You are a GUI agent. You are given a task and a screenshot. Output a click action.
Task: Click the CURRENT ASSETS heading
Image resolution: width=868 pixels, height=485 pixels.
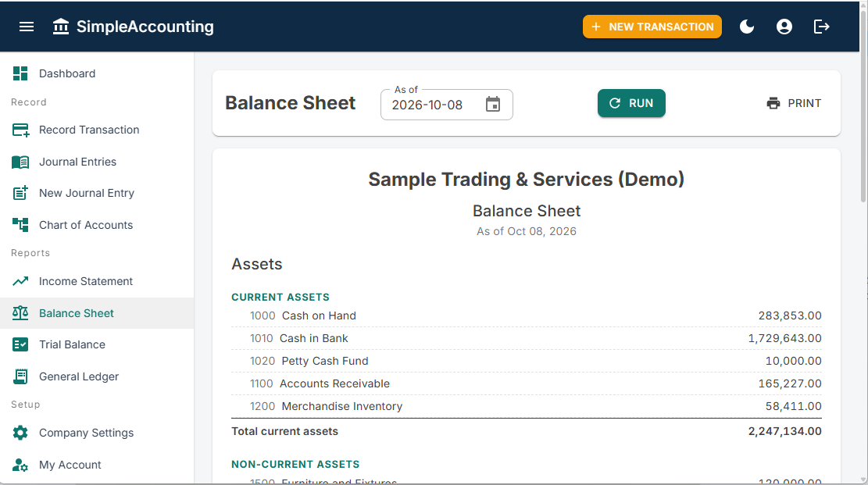[280, 298]
